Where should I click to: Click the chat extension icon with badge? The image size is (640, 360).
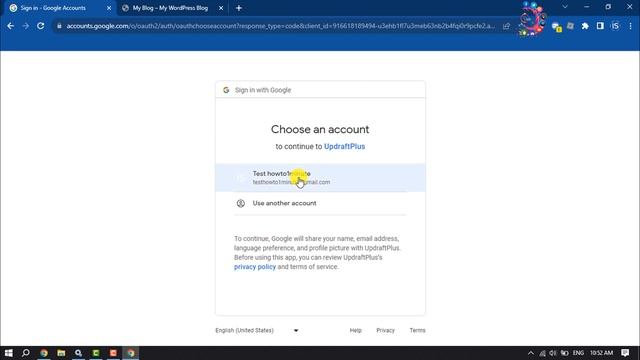click(x=556, y=27)
